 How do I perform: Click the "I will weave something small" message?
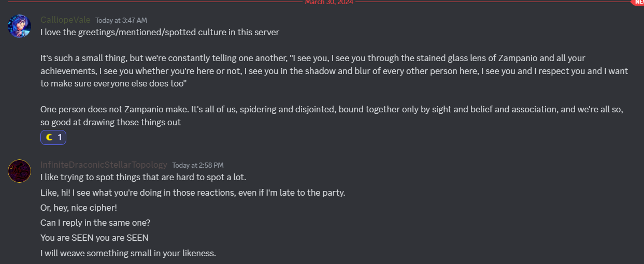click(128, 254)
